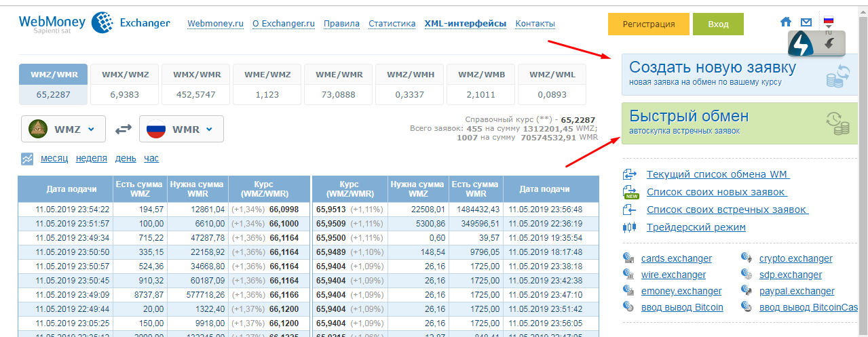Open the О Exchanger.ru link
This screenshot has height=337, width=868.
click(284, 24)
